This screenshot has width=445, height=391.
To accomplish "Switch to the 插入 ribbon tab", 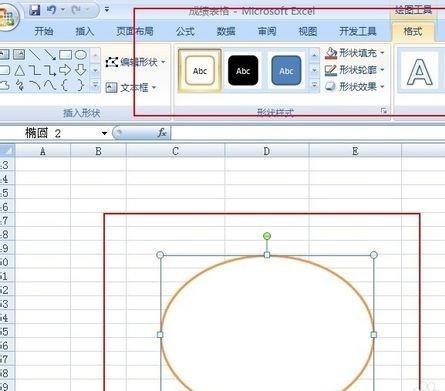I will 85,32.
